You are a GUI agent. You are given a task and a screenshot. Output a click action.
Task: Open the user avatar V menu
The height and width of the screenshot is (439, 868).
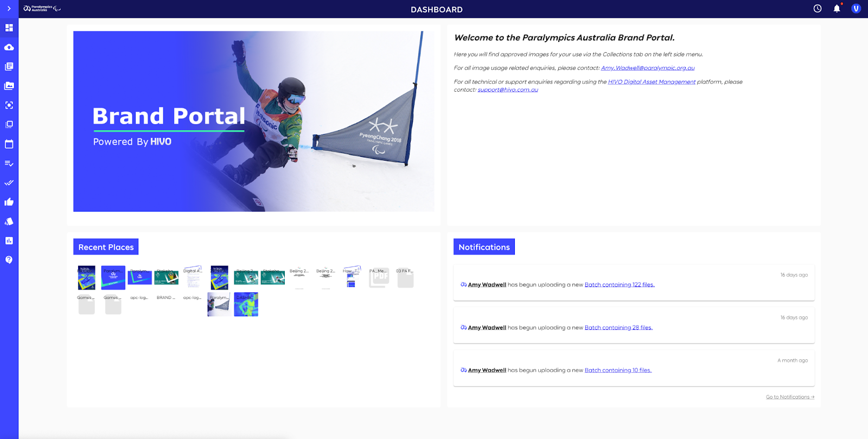point(856,9)
